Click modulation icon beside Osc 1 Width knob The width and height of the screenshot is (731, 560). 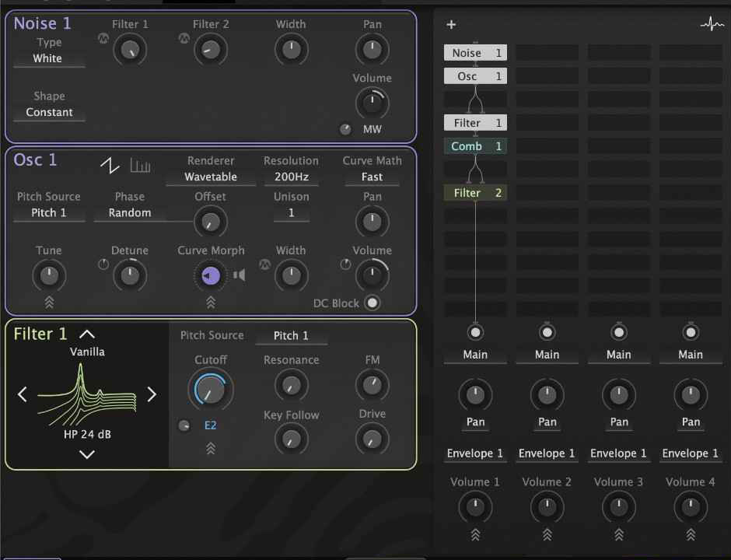(265, 265)
